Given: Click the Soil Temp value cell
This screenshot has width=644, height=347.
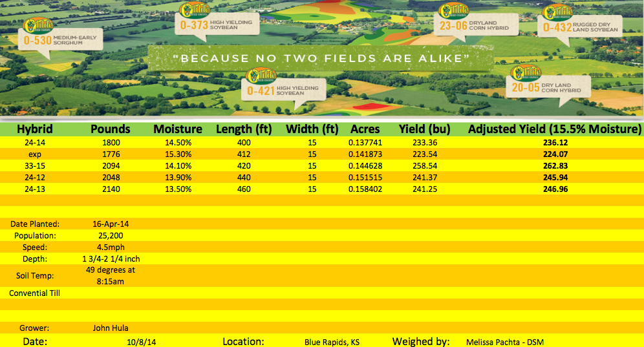Looking at the screenshot, I should (x=109, y=275).
